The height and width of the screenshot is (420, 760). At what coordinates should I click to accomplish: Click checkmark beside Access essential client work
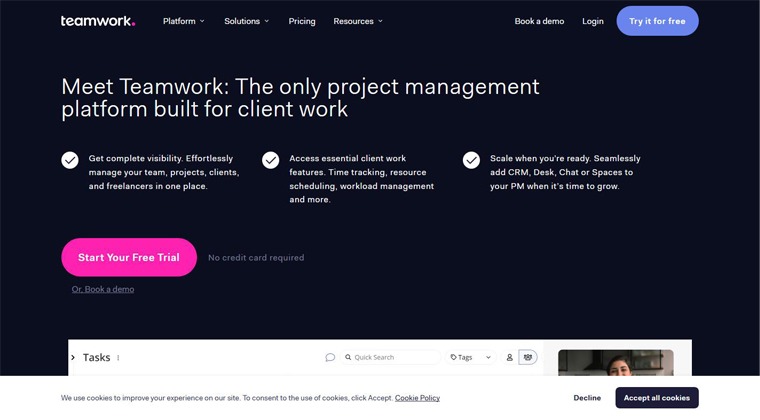(270, 160)
